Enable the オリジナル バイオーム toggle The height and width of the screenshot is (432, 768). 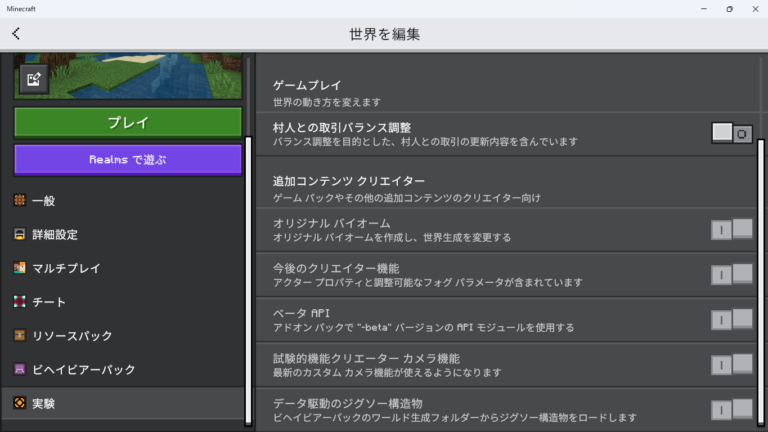[x=731, y=229]
